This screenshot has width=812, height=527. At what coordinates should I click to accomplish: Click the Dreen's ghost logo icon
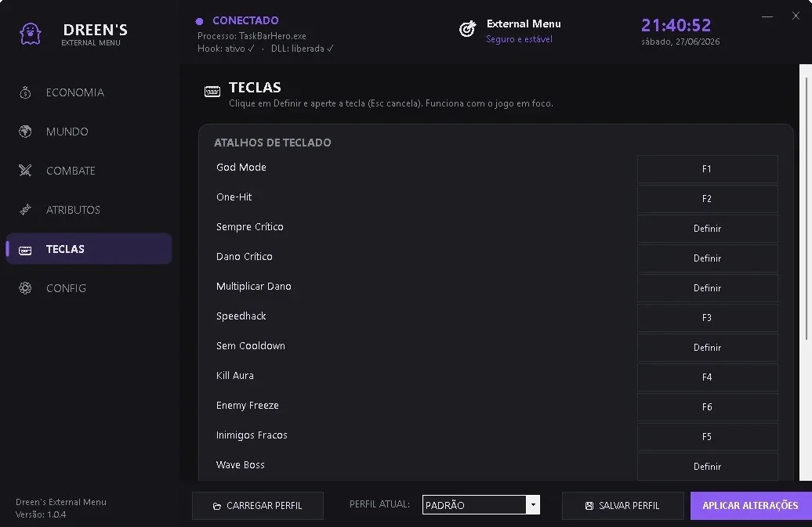point(30,34)
